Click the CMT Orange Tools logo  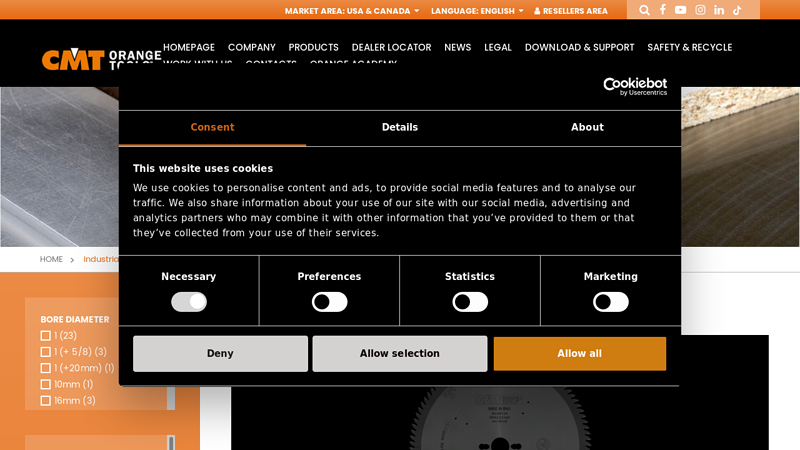coord(100,59)
